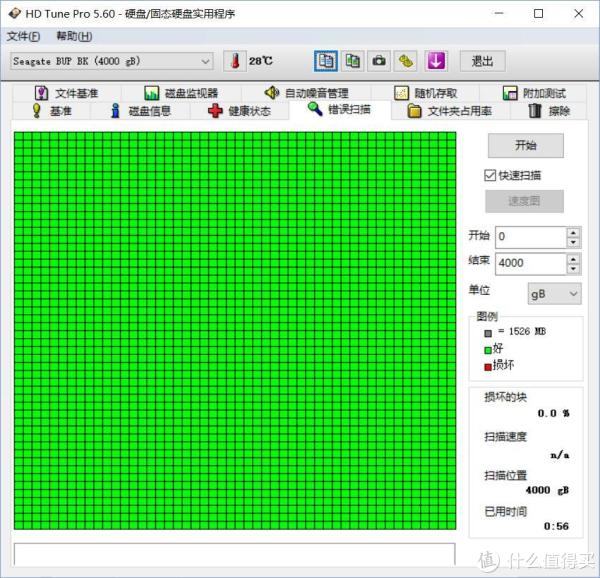Click the green 好 legend swatch
600x578 pixels.
pyautogui.click(x=488, y=350)
